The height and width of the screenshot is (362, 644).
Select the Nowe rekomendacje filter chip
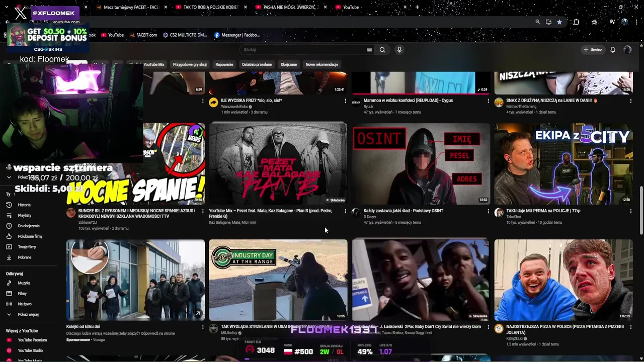click(322, 64)
